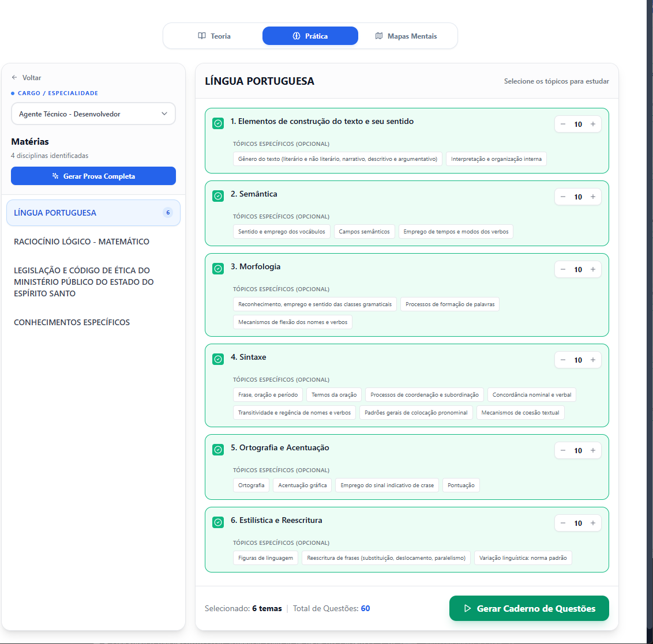Select the Gênero do texto subtopic chip

click(337, 159)
